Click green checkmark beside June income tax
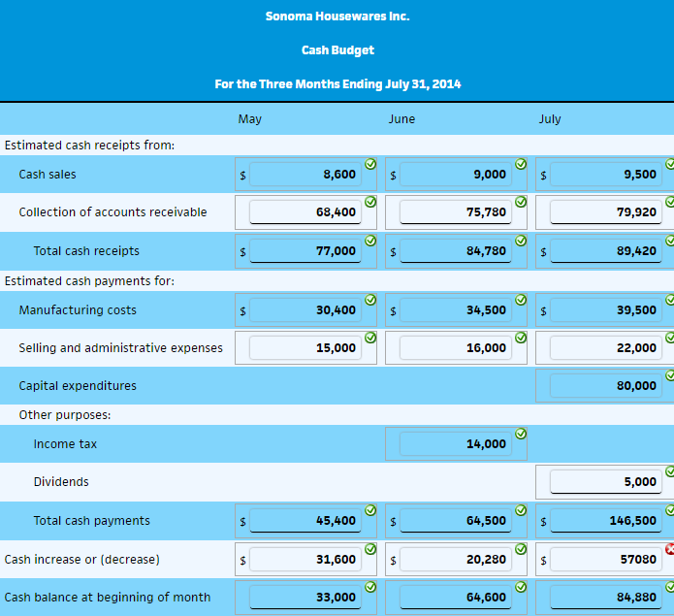This screenshot has height=616, width=674. [x=521, y=433]
